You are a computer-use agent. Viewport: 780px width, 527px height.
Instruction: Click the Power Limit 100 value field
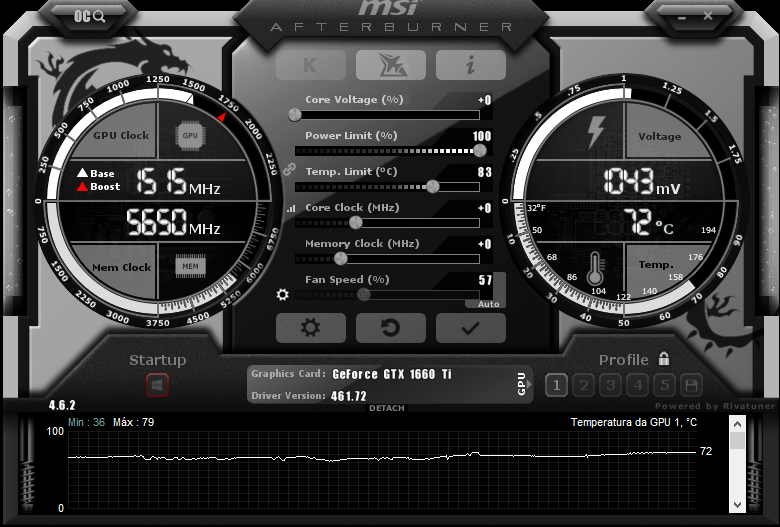pos(482,136)
